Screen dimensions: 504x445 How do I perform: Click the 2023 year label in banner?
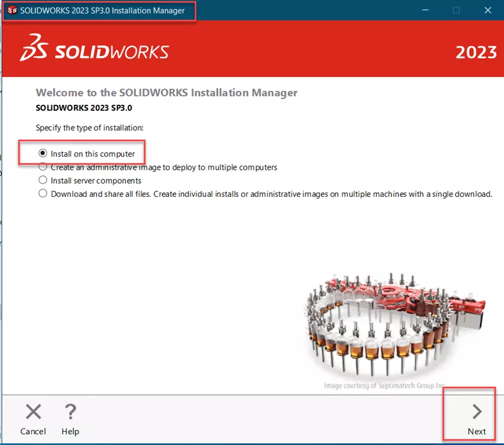pyautogui.click(x=476, y=52)
